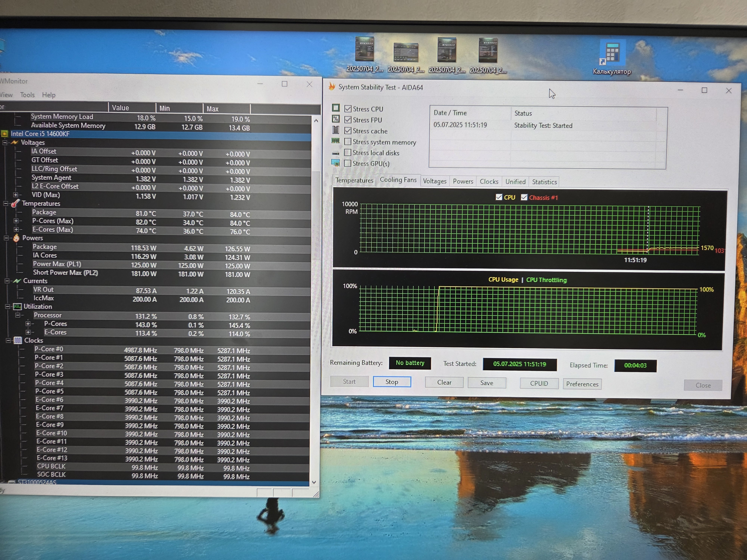Enable Stress system memory checkbox

click(x=348, y=142)
